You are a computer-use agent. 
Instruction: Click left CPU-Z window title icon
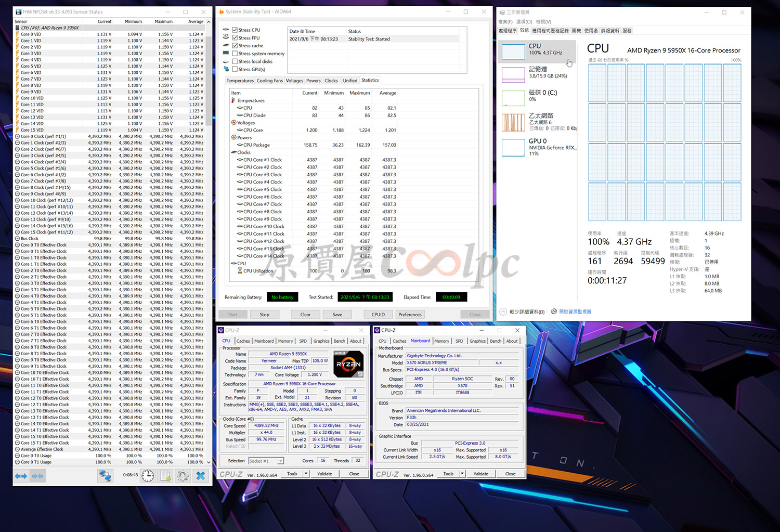tap(221, 330)
